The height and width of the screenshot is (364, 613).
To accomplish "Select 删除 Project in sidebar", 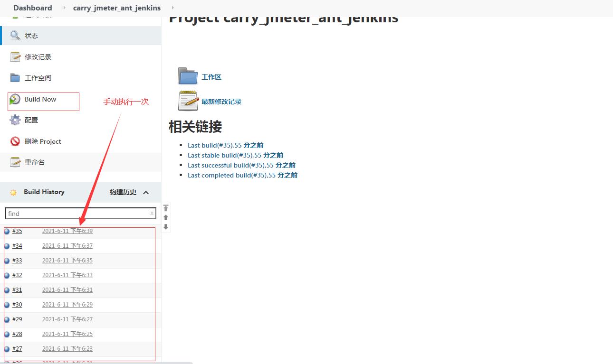I will point(43,141).
